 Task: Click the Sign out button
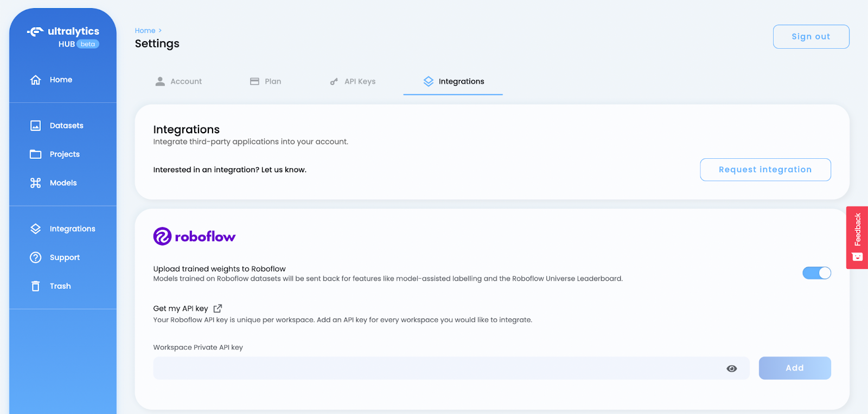[811, 37]
